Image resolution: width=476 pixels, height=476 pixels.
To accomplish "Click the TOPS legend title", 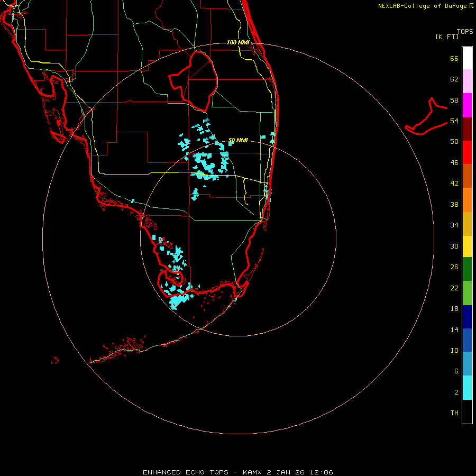I will 465,31.
